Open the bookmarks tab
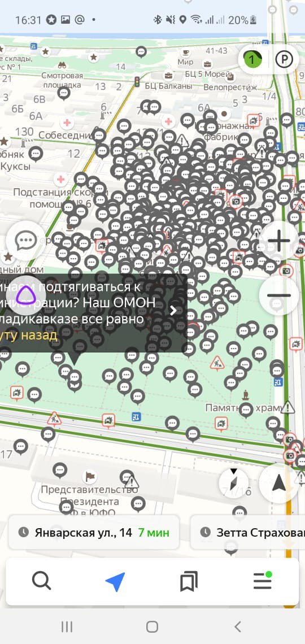This screenshot has width=305, height=644. pos(189,581)
